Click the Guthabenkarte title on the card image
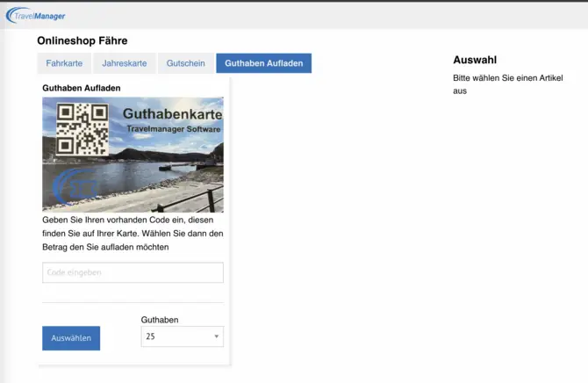 [x=172, y=113]
